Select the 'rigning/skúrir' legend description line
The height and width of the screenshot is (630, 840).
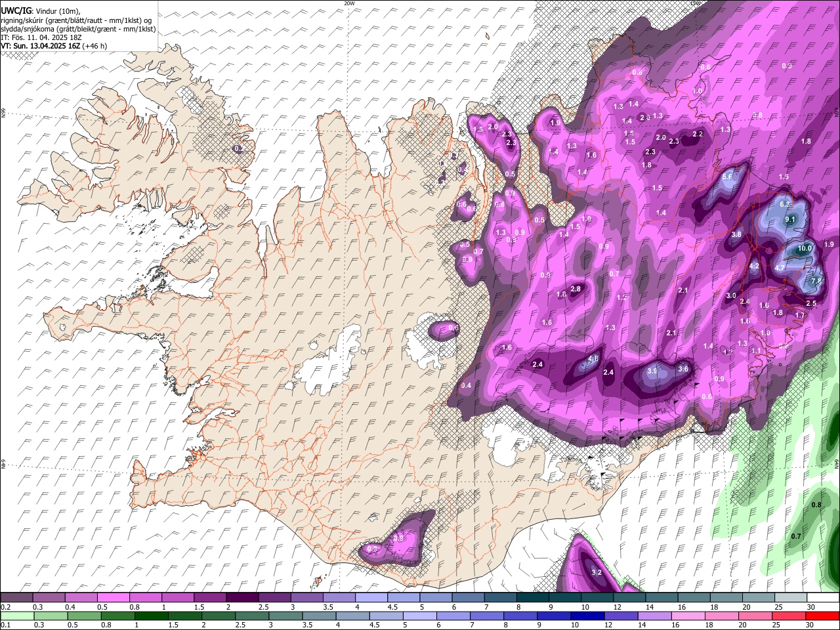76,20
